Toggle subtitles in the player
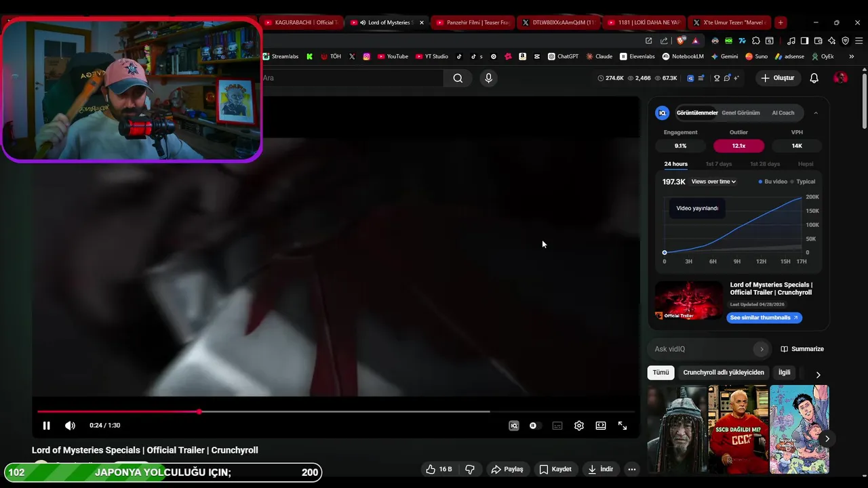The image size is (868, 488). click(557, 426)
